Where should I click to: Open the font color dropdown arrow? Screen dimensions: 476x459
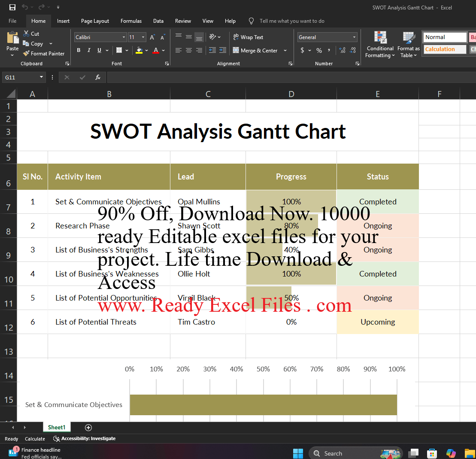tap(164, 50)
